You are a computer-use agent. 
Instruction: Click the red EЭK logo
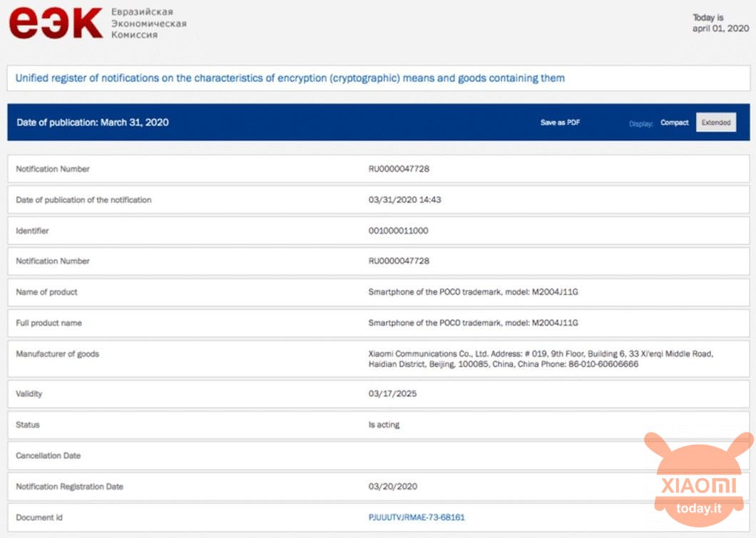pos(56,23)
